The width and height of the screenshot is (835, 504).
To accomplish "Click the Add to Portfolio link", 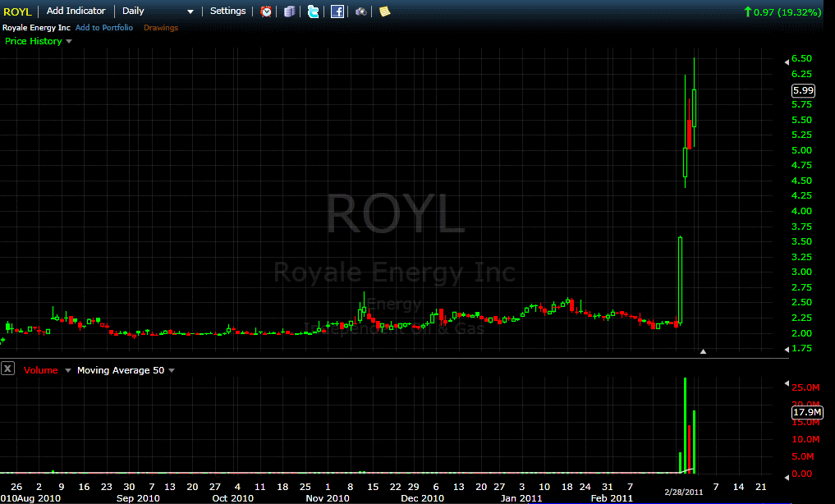I will pos(104,28).
